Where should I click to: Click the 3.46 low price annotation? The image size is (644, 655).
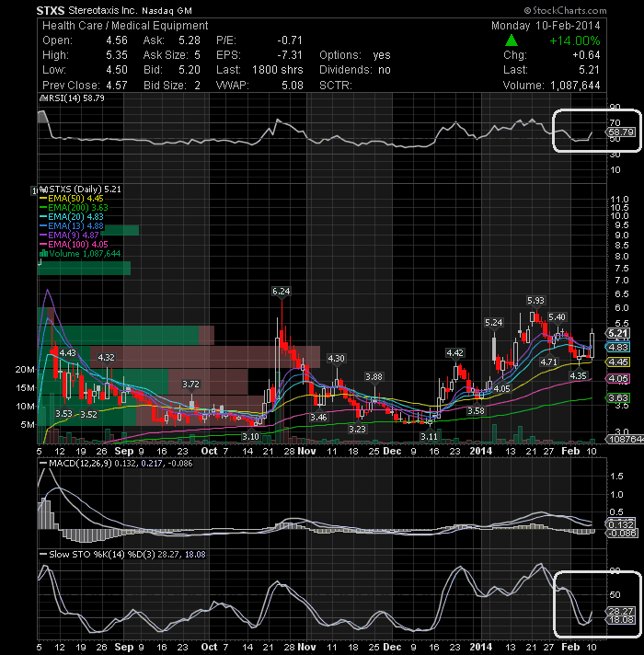tap(318, 417)
